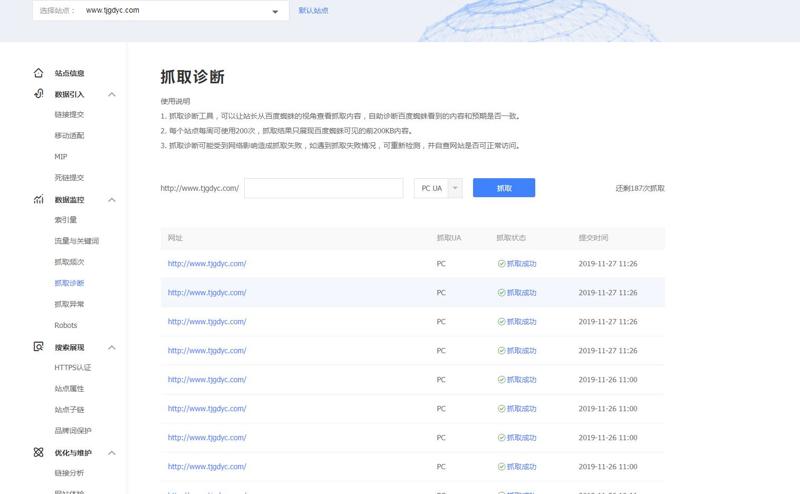Open 流量与关键词 in the sidebar
The width and height of the screenshot is (800, 494).
tap(77, 241)
